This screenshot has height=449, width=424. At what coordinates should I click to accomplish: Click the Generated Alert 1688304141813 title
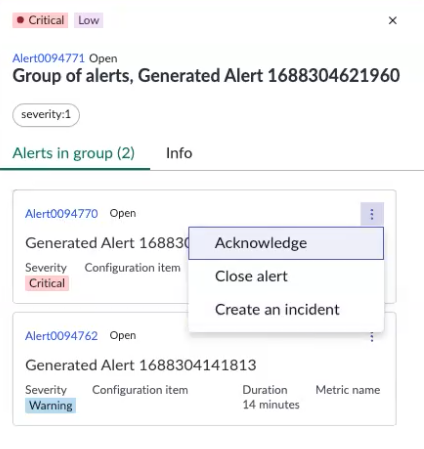[x=141, y=365]
